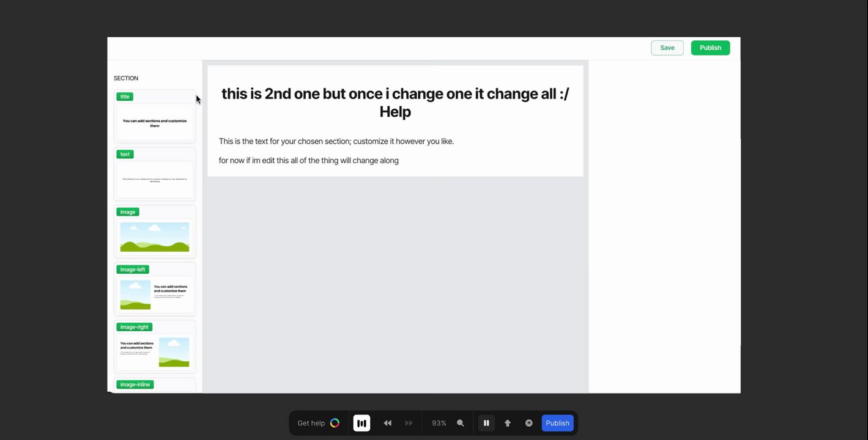
Task: Click the rewind double-arrow undo icon
Action: coord(387,423)
